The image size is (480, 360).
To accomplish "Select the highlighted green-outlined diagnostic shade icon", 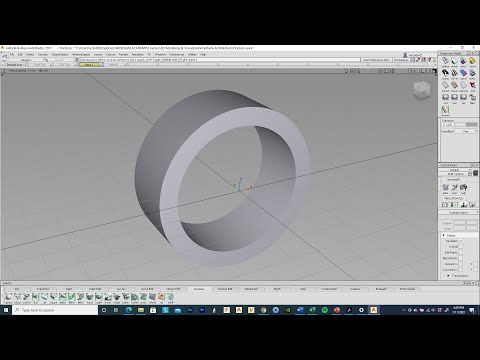I will [x=445, y=109].
